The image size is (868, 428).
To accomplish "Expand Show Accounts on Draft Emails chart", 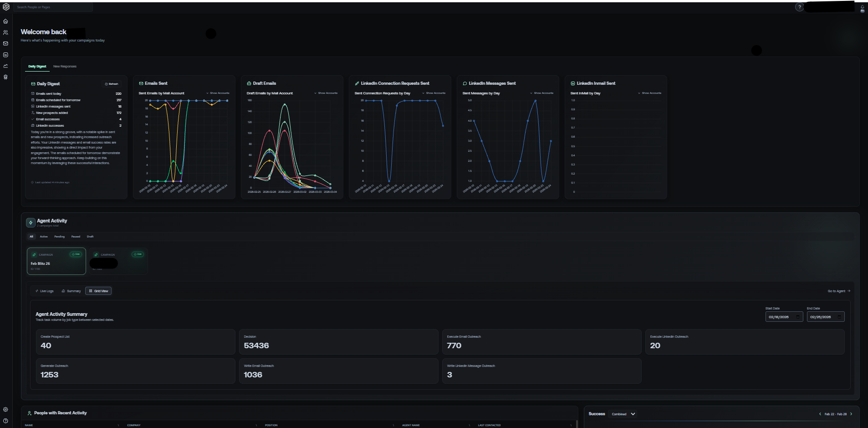I will coord(326,93).
